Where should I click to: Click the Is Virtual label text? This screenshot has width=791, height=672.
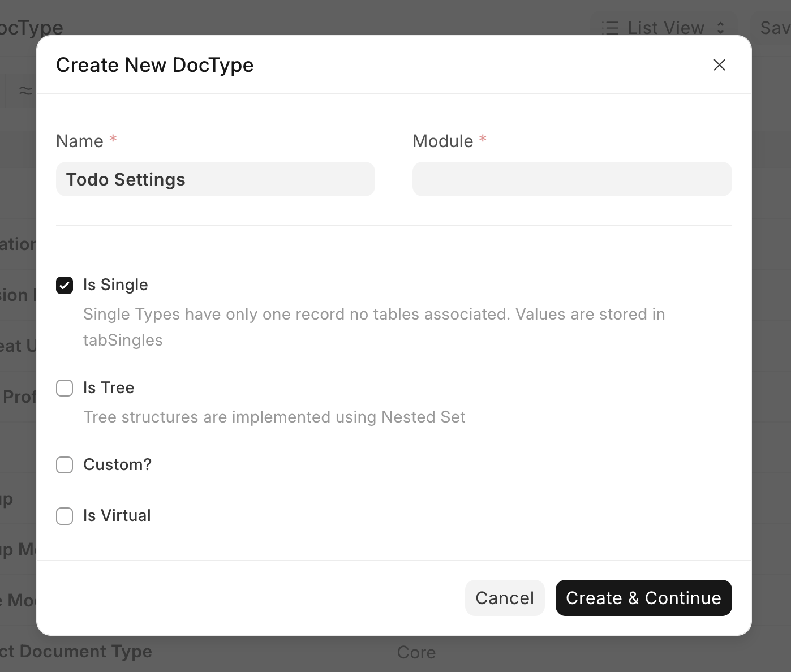(x=117, y=516)
